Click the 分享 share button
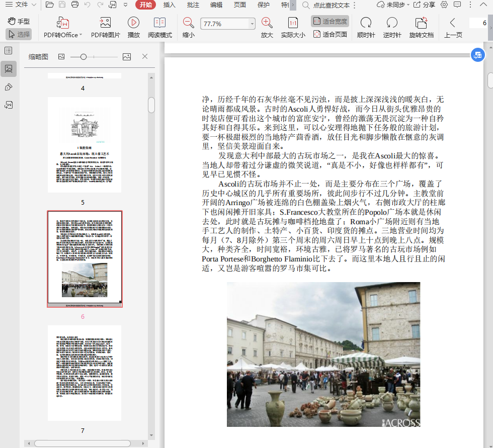493x448 pixels. click(425, 5)
